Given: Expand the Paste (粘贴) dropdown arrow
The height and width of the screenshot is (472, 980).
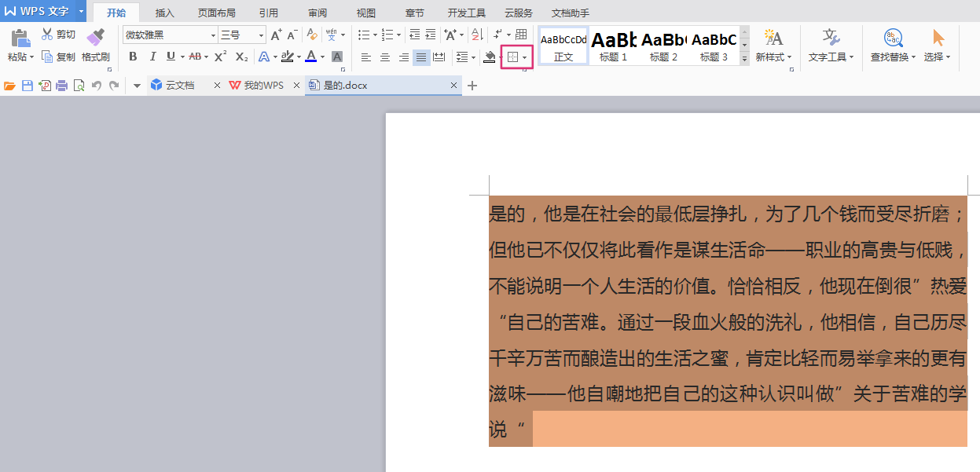Looking at the screenshot, I should click(x=32, y=57).
